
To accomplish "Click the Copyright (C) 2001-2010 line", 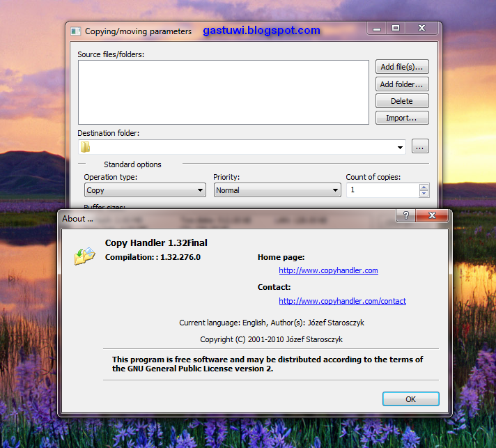I will (271, 339).
